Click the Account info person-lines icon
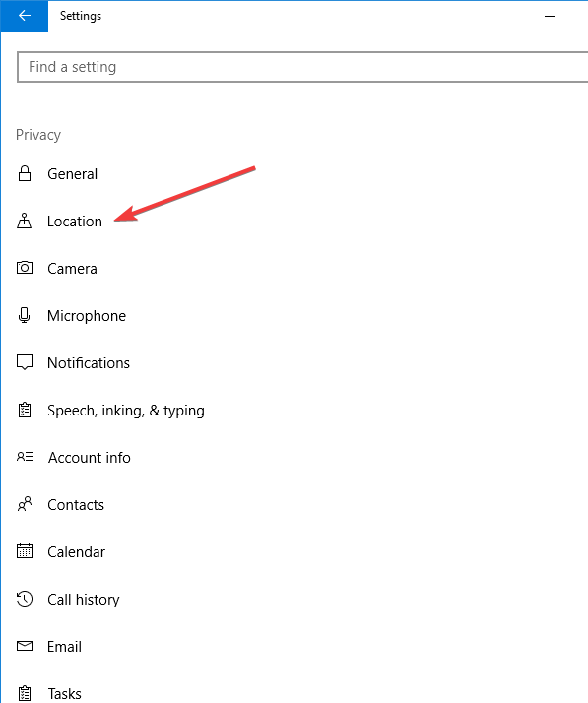The image size is (588, 703). pos(25,457)
